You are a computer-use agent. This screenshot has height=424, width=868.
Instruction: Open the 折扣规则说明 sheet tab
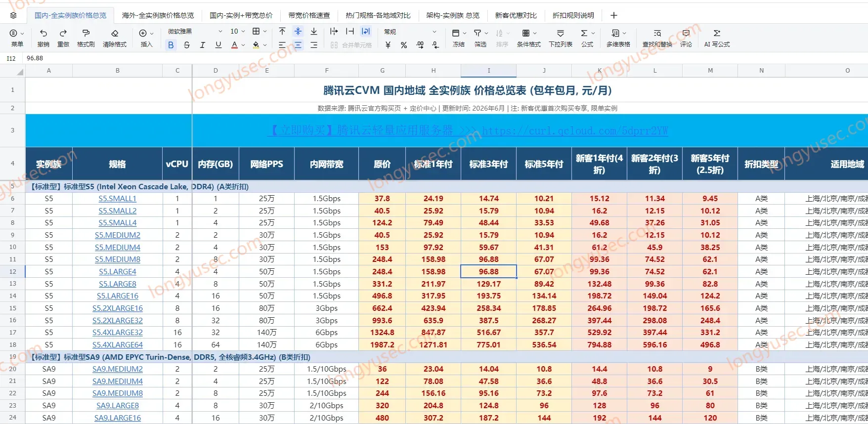point(573,15)
